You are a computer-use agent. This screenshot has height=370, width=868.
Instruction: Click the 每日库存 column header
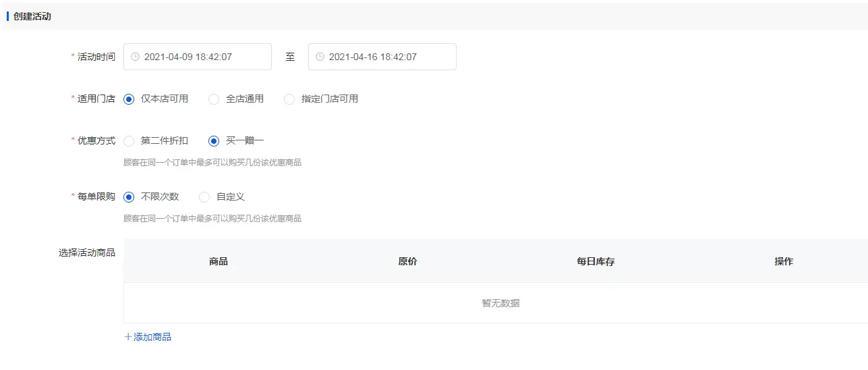click(x=596, y=261)
